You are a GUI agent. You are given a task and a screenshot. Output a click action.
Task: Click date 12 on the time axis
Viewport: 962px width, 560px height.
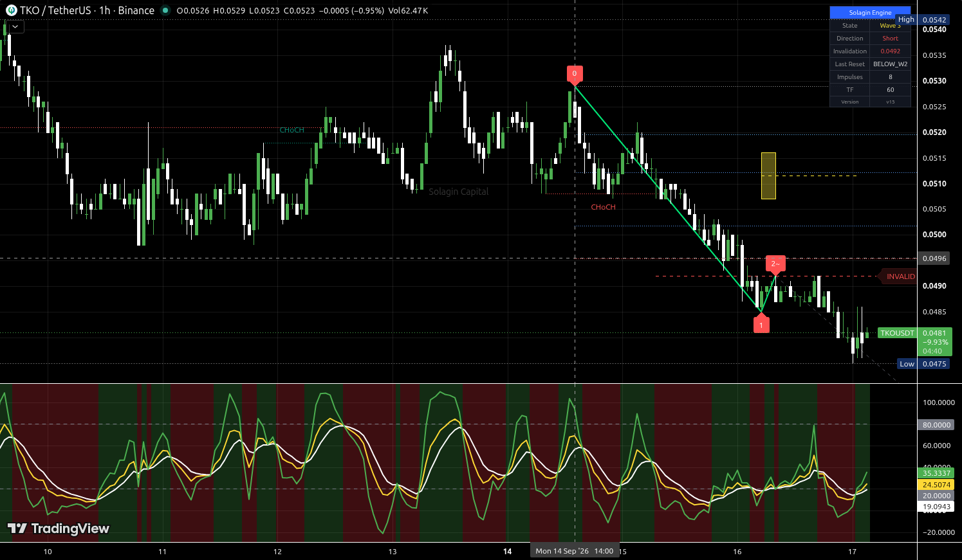click(277, 552)
